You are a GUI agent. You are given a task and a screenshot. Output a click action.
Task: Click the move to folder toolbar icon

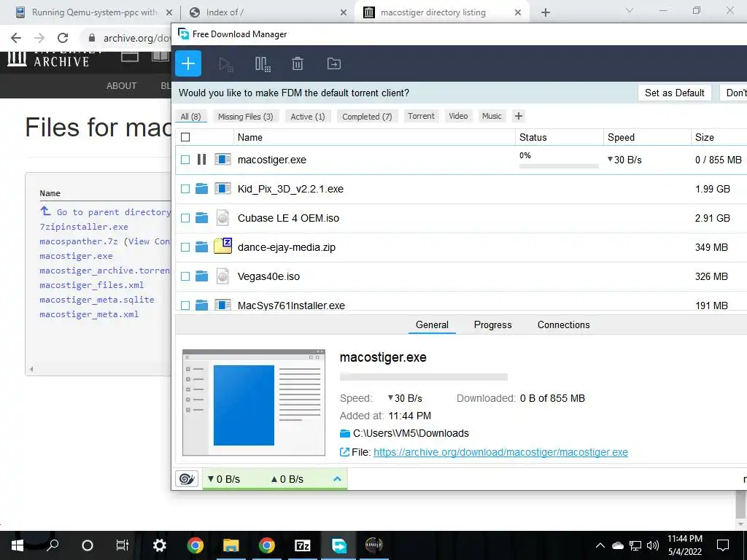click(x=334, y=63)
